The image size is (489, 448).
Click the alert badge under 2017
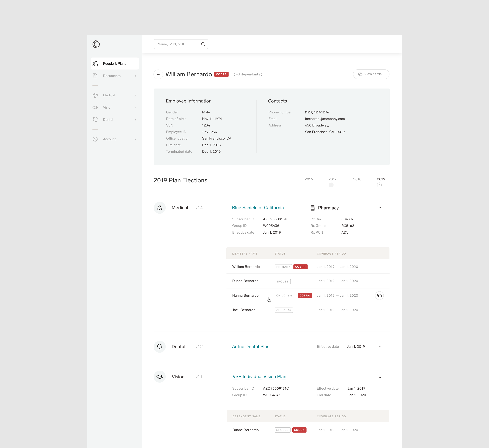pyautogui.click(x=331, y=185)
